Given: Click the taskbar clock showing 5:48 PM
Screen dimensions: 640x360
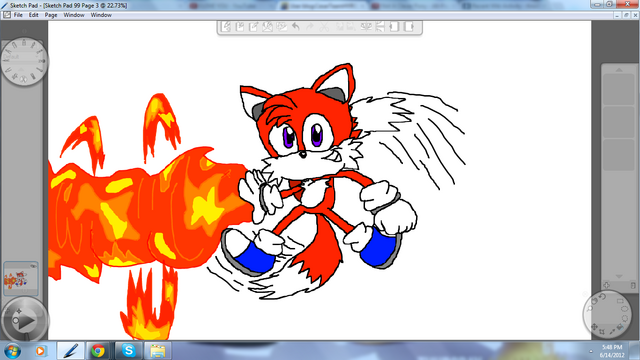Looking at the screenshot, I should click(612, 351).
